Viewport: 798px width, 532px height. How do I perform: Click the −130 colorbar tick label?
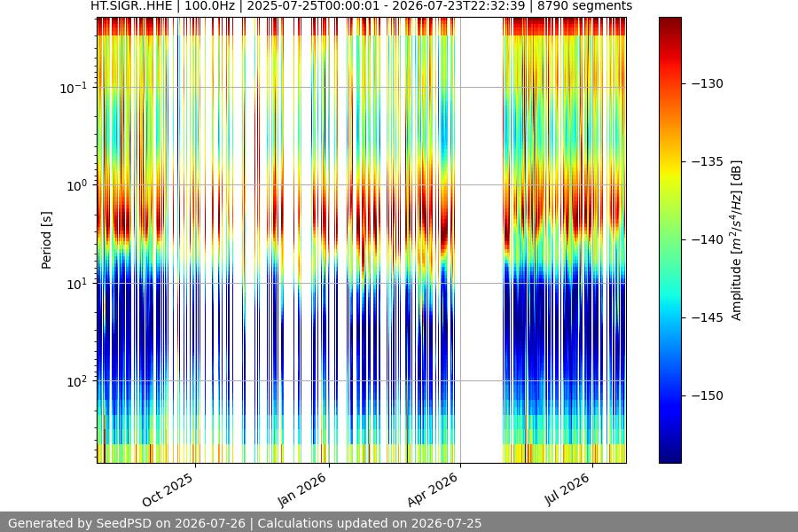pos(707,83)
